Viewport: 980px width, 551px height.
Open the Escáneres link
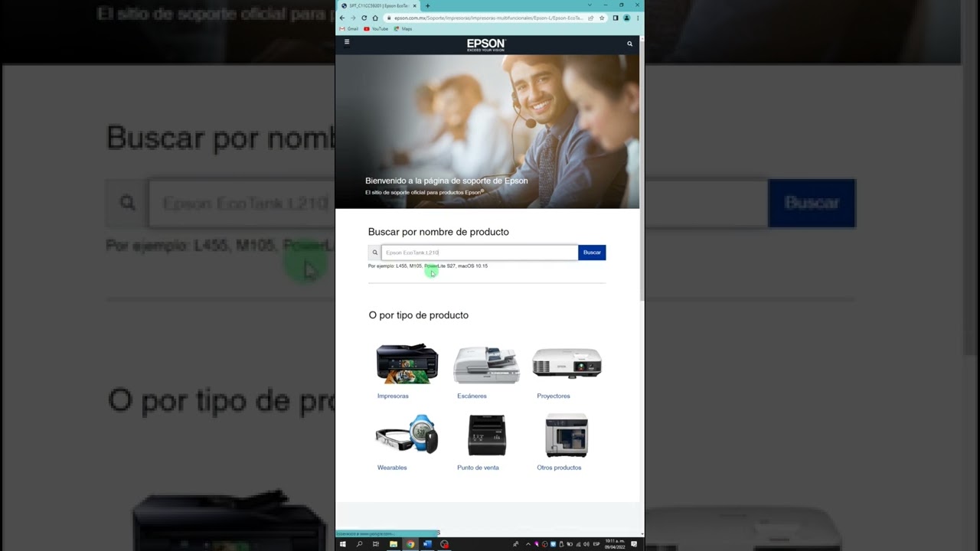click(x=472, y=396)
